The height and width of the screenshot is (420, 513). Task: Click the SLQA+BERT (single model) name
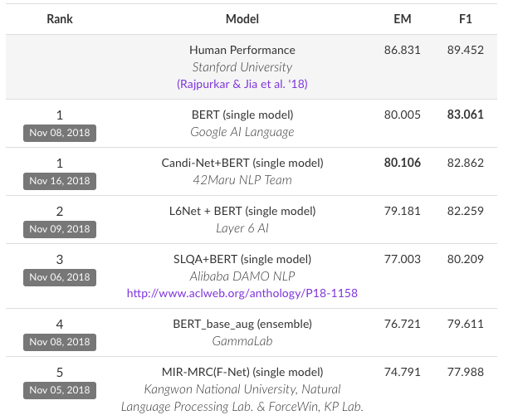(x=242, y=259)
